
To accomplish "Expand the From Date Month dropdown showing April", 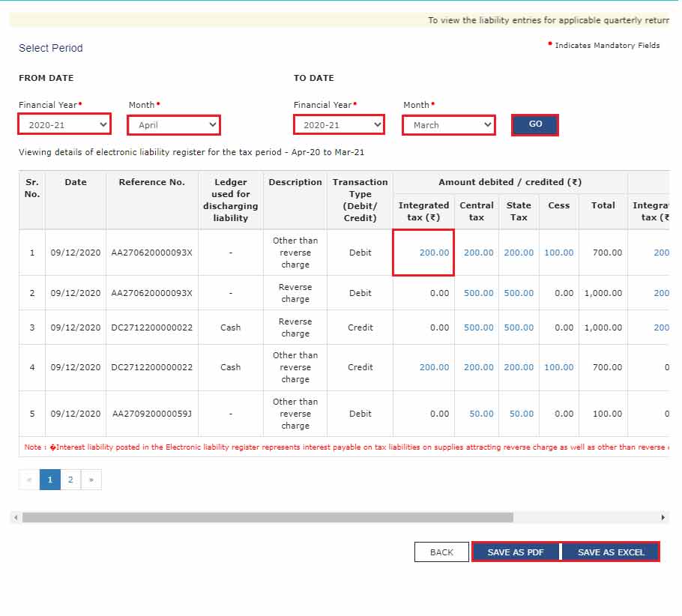I will [x=173, y=124].
